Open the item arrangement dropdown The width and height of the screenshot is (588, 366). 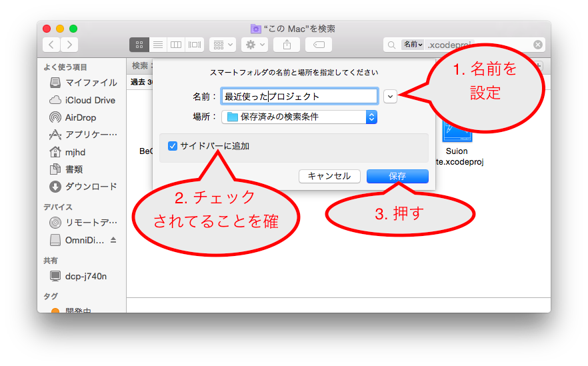click(x=223, y=45)
